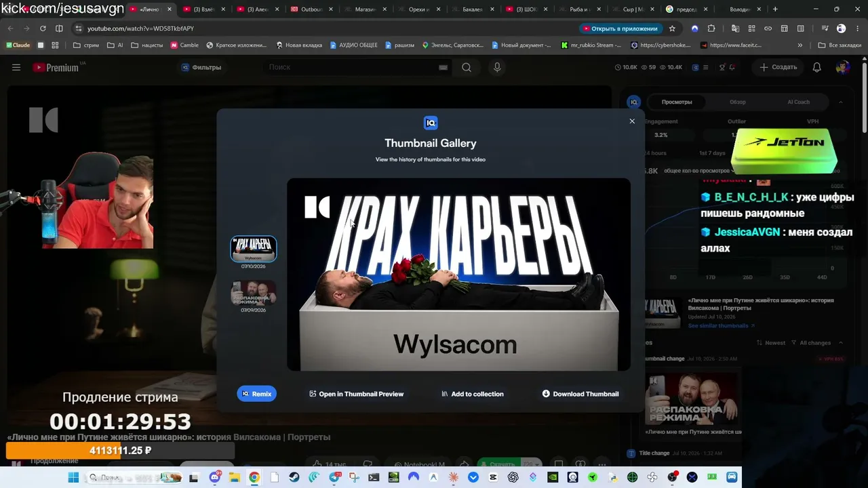Download the thumbnail
This screenshot has width=868, height=488.
tap(580, 394)
